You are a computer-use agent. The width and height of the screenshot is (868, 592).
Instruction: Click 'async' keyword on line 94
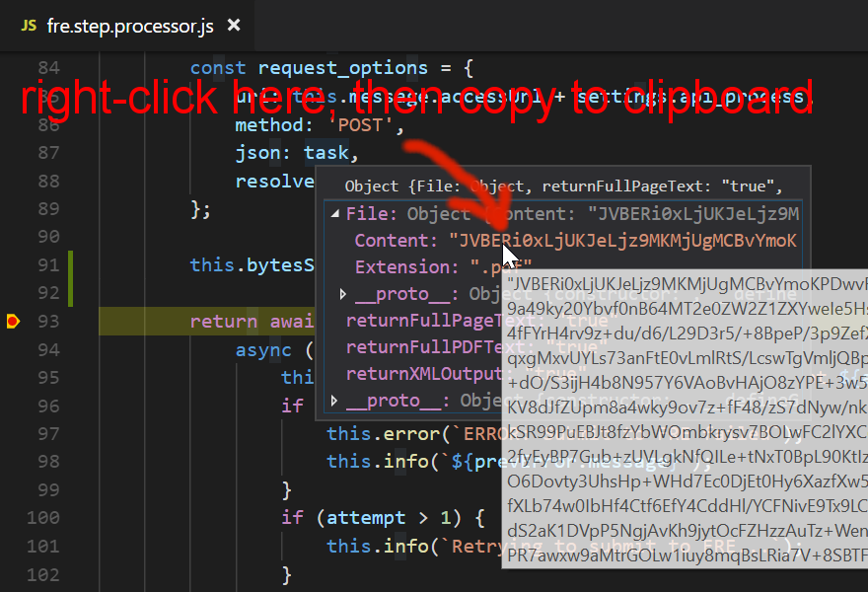263,350
